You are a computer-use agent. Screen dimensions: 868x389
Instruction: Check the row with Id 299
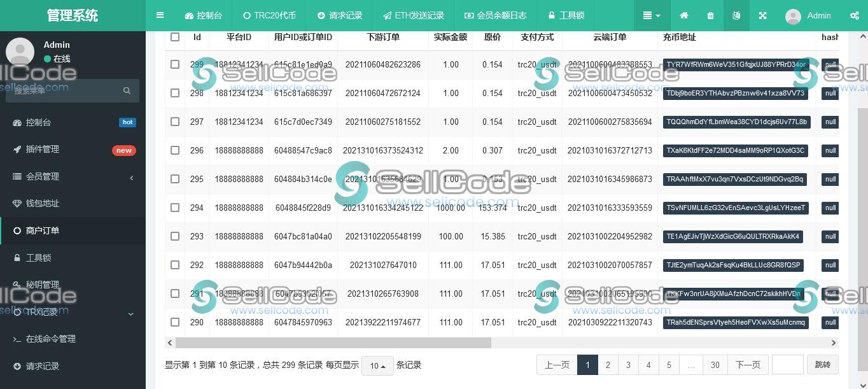point(175,64)
